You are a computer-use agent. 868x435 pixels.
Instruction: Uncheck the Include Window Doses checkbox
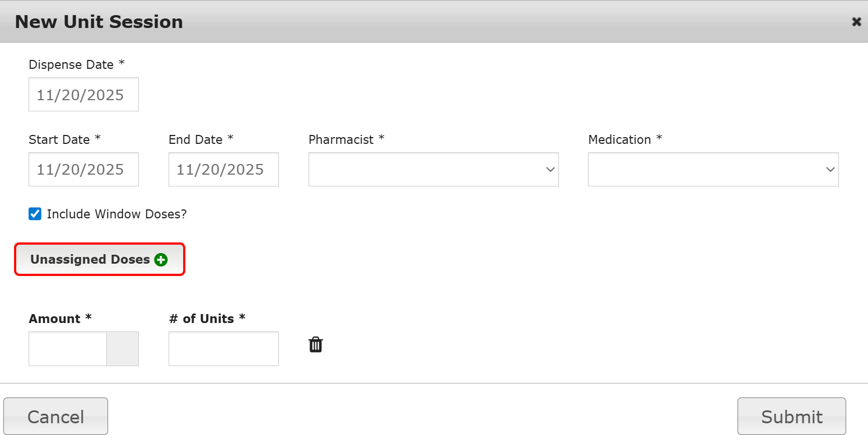(x=35, y=214)
